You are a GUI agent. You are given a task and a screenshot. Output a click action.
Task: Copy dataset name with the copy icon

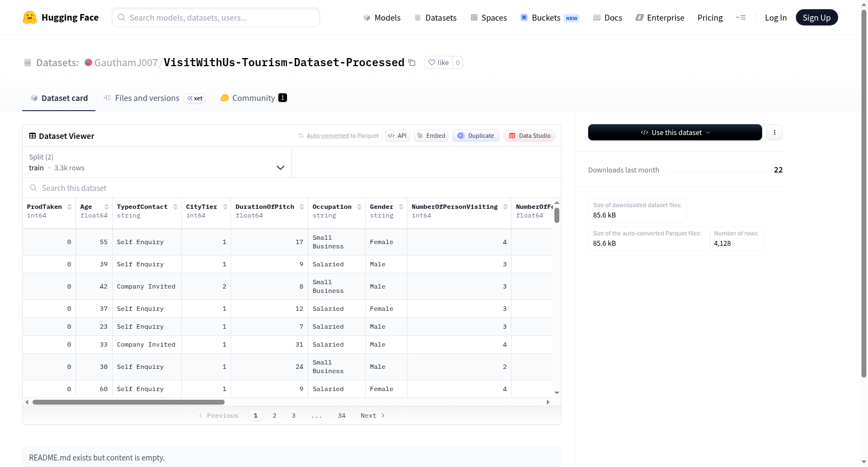(412, 62)
